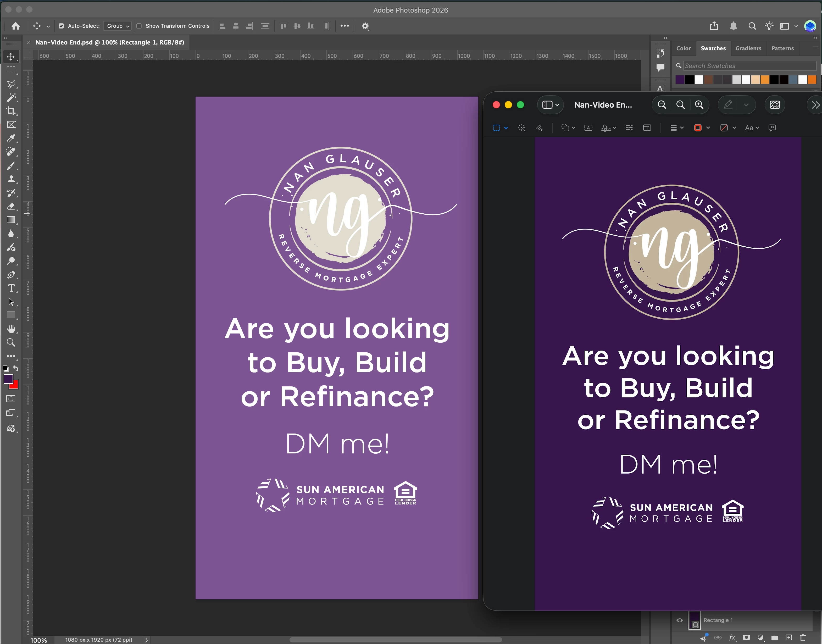Image resolution: width=822 pixels, height=644 pixels.
Task: Reset default foreground and background colors
Action: tap(6, 368)
